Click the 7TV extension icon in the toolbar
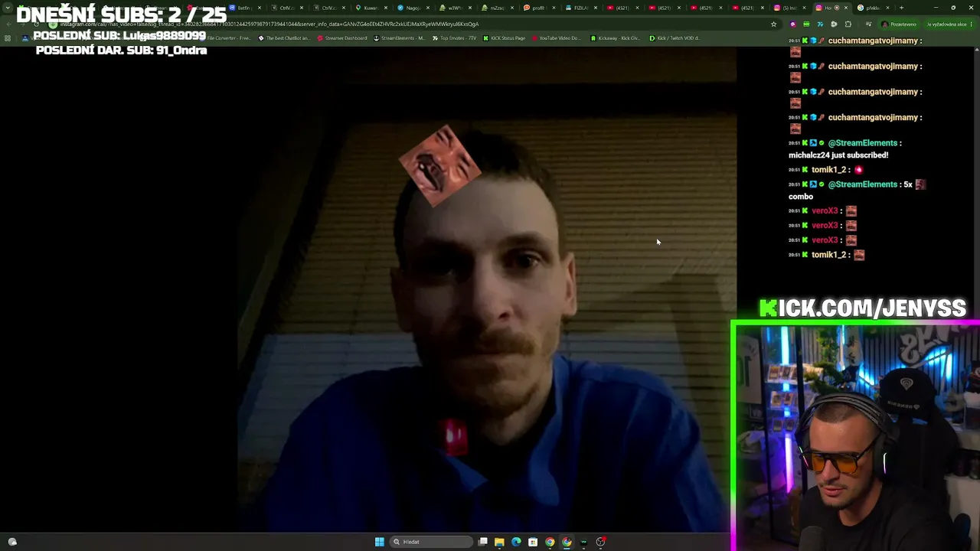The width and height of the screenshot is (980, 551). click(x=820, y=24)
